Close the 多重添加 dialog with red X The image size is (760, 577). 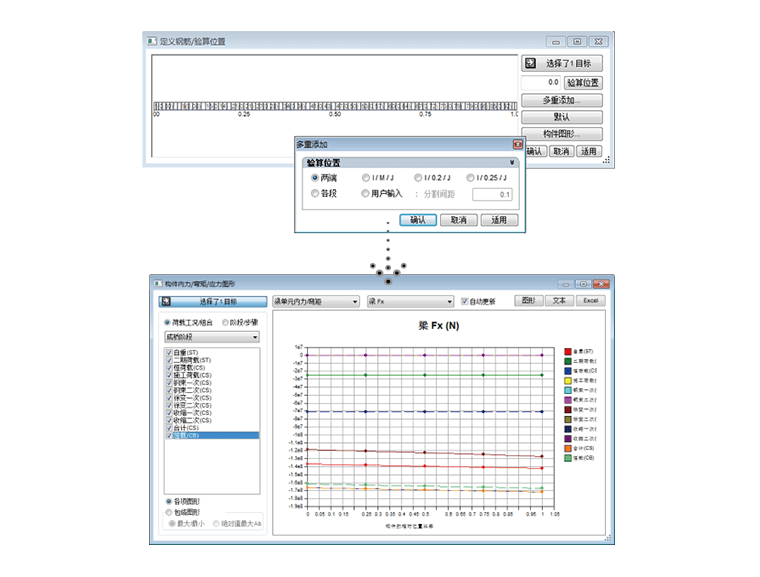518,144
